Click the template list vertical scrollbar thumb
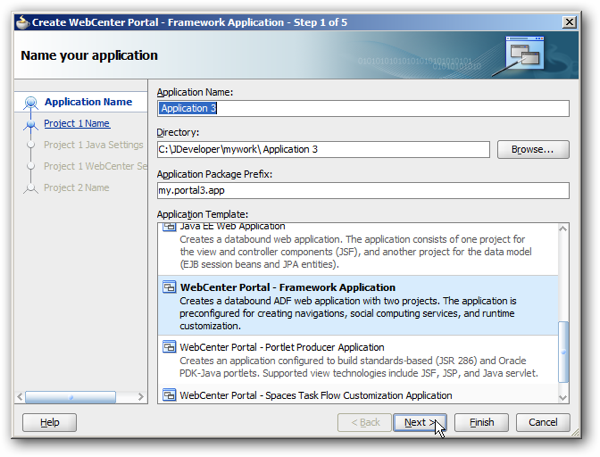 click(563, 351)
